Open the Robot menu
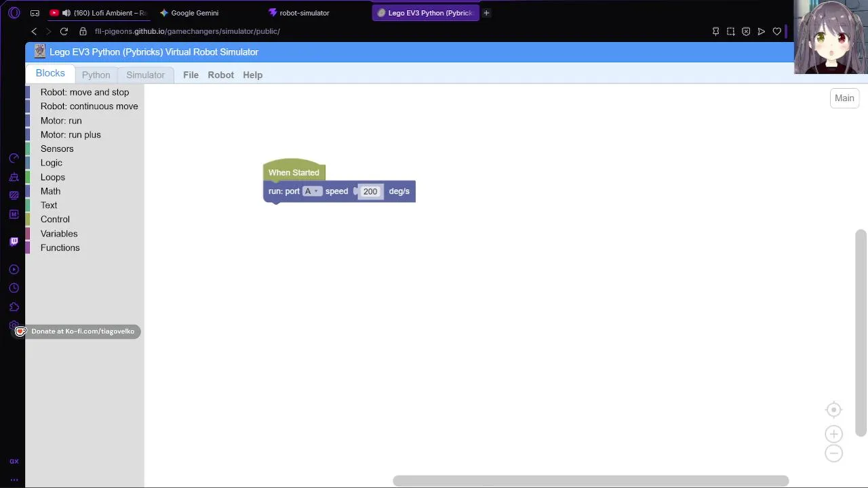The height and width of the screenshot is (488, 868). pyautogui.click(x=220, y=75)
